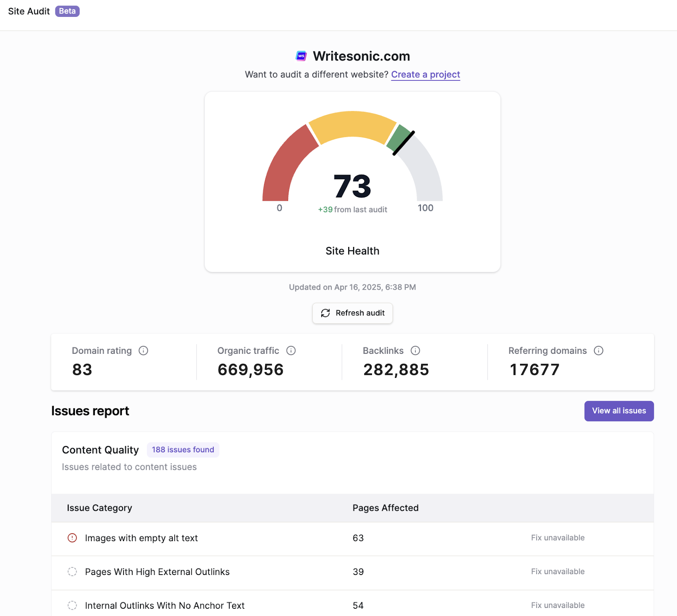Click the 73 site health score

pyautogui.click(x=352, y=186)
